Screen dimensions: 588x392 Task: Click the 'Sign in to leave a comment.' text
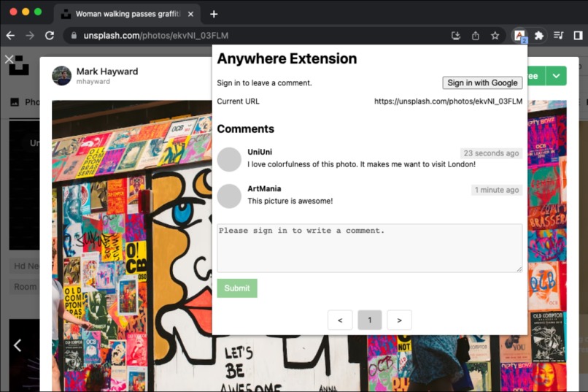click(x=264, y=82)
